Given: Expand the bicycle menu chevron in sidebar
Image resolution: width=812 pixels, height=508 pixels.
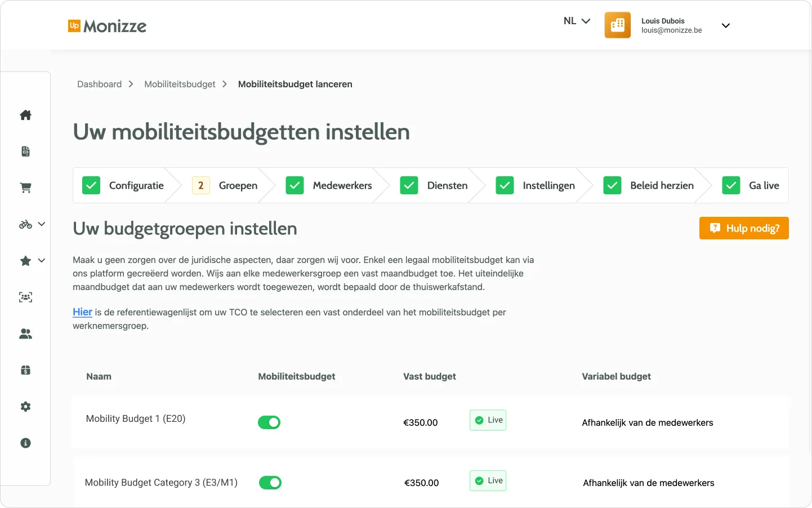Looking at the screenshot, I should pos(41,224).
